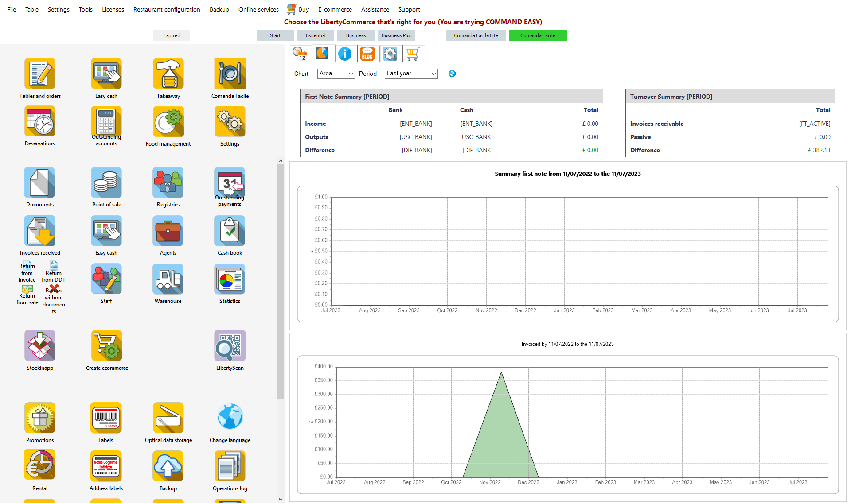This screenshot has height=504, width=851.
Task: Open Create ecommerce
Action: (106, 345)
